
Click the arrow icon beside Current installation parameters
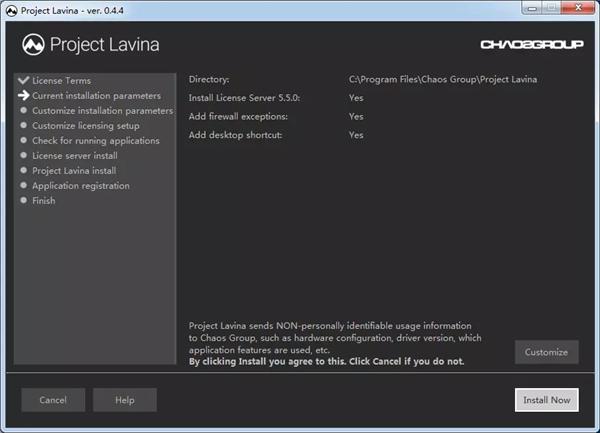click(24, 95)
